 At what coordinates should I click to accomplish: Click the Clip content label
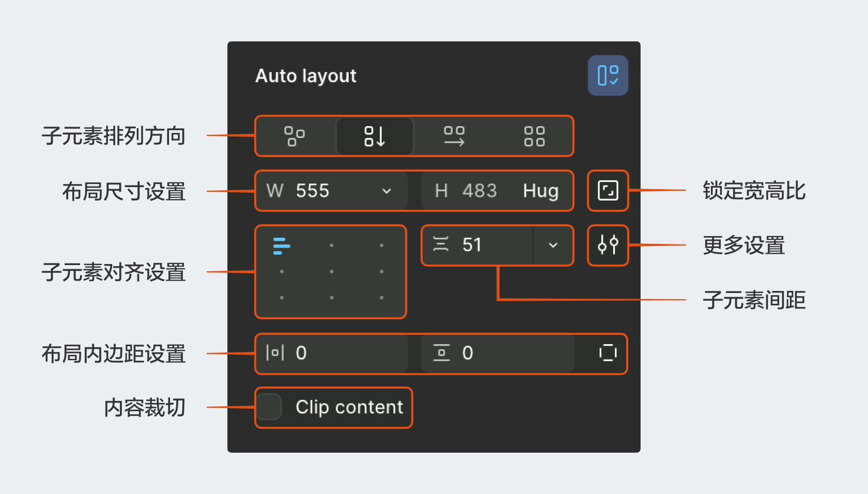(x=349, y=407)
